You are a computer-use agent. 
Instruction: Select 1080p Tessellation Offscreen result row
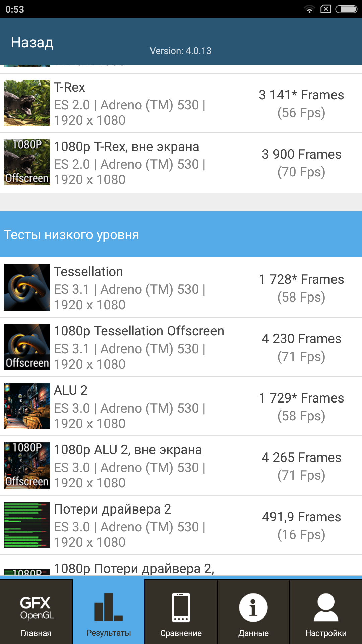181,347
